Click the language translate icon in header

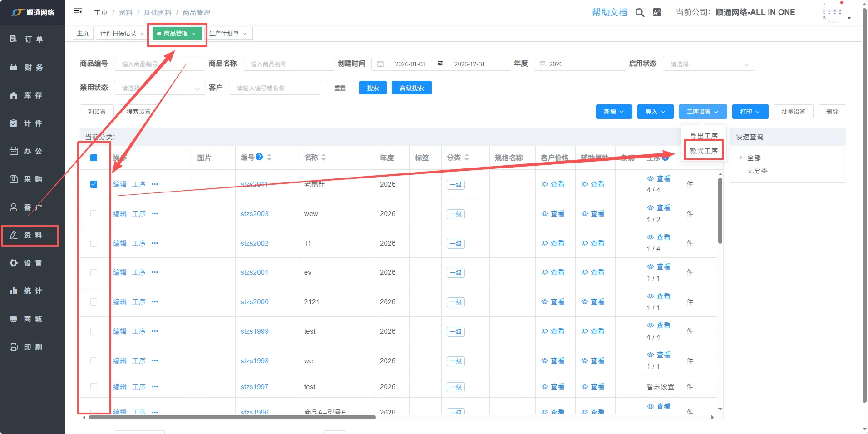656,13
